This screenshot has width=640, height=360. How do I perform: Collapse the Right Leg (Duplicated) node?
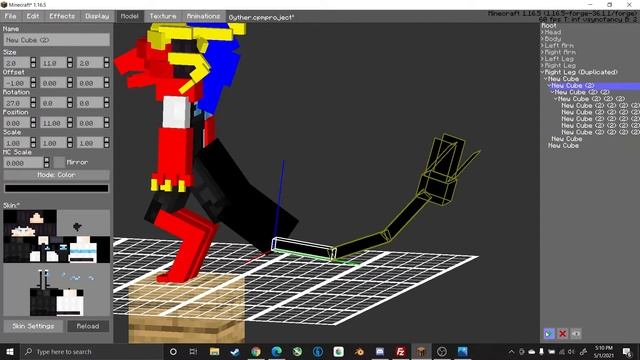(542, 72)
